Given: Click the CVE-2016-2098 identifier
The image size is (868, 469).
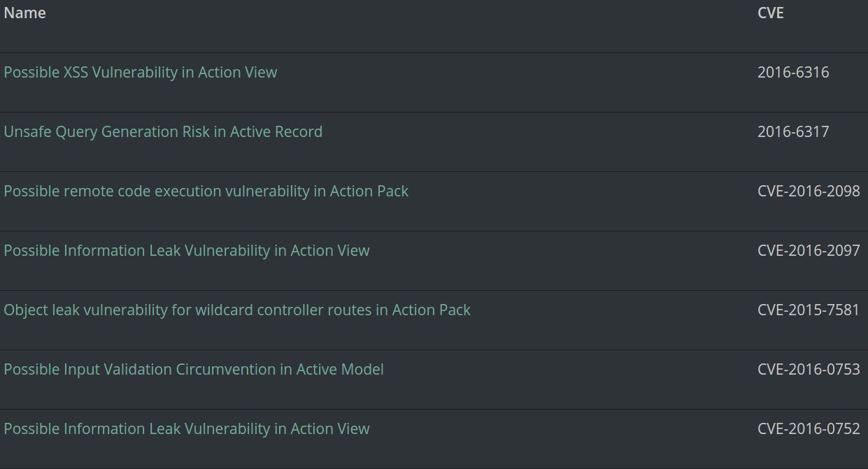Looking at the screenshot, I should pos(809,191).
